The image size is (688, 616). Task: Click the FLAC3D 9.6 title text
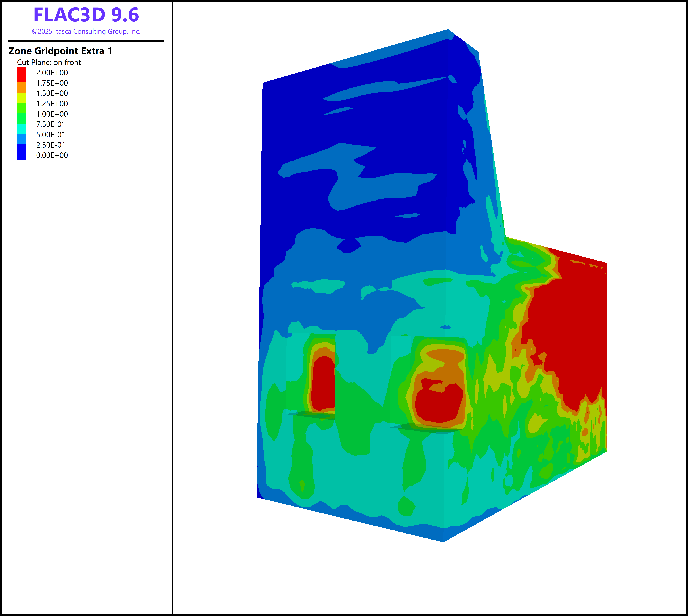(86, 15)
